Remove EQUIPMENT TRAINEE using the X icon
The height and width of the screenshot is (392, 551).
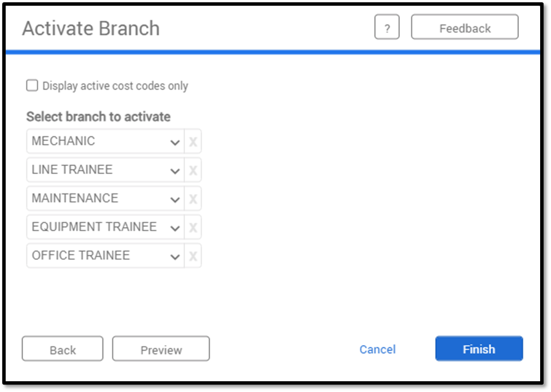coord(193,227)
